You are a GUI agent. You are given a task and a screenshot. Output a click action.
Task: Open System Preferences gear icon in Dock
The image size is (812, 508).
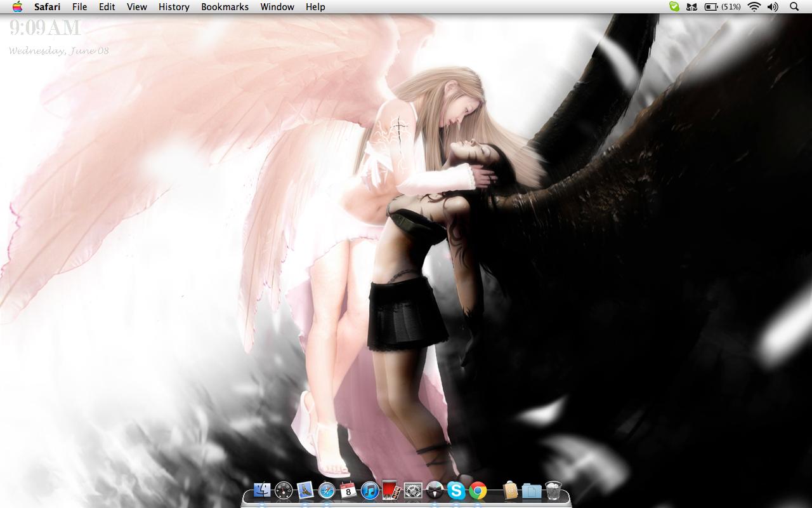(x=413, y=490)
